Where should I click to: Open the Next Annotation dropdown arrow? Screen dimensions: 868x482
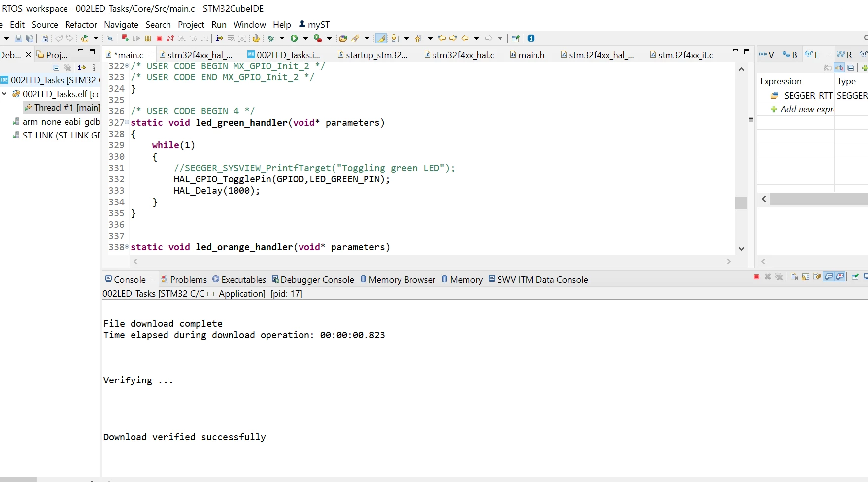click(x=406, y=38)
